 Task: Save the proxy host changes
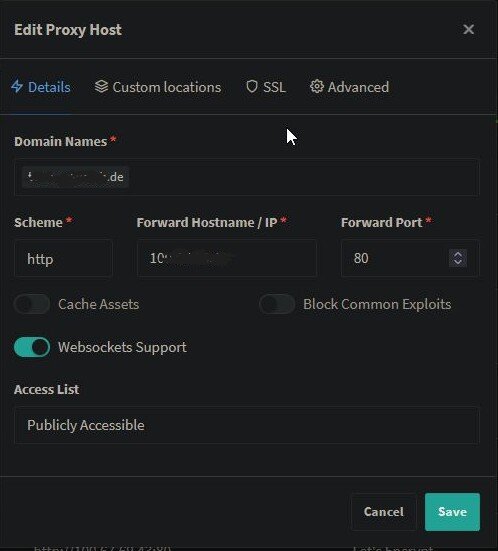click(x=452, y=512)
